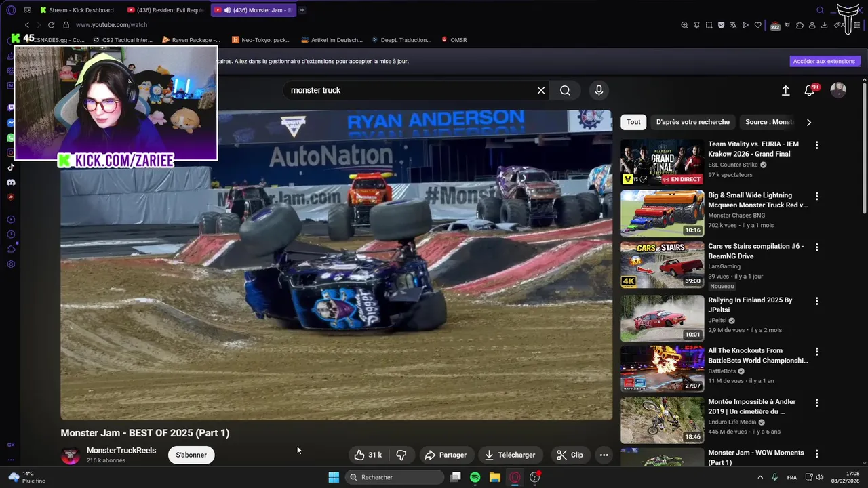Image resolution: width=868 pixels, height=488 pixels.
Task: Open browser zoom magnifier toolbar icon
Action: [x=684, y=25]
